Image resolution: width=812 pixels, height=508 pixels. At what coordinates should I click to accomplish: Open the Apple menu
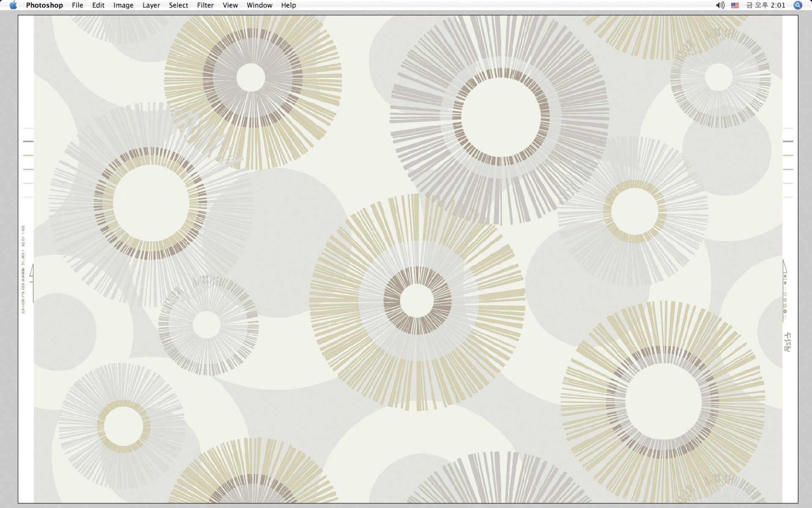13,5
